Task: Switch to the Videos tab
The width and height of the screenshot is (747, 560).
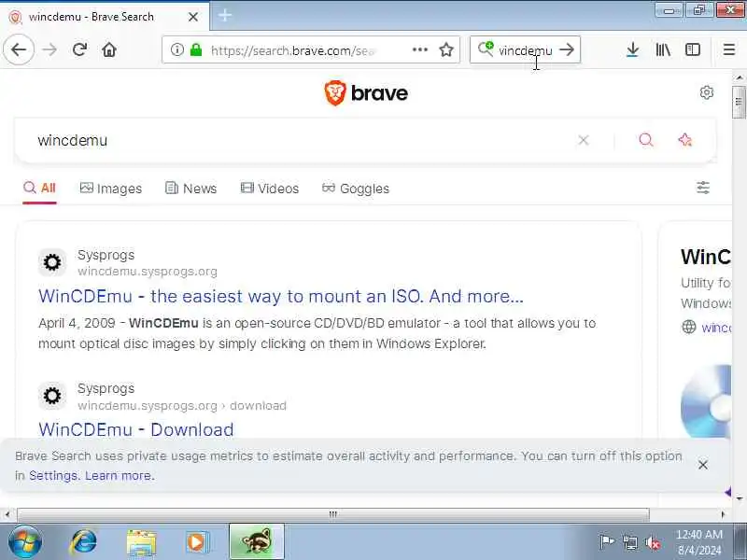Action: click(x=270, y=189)
